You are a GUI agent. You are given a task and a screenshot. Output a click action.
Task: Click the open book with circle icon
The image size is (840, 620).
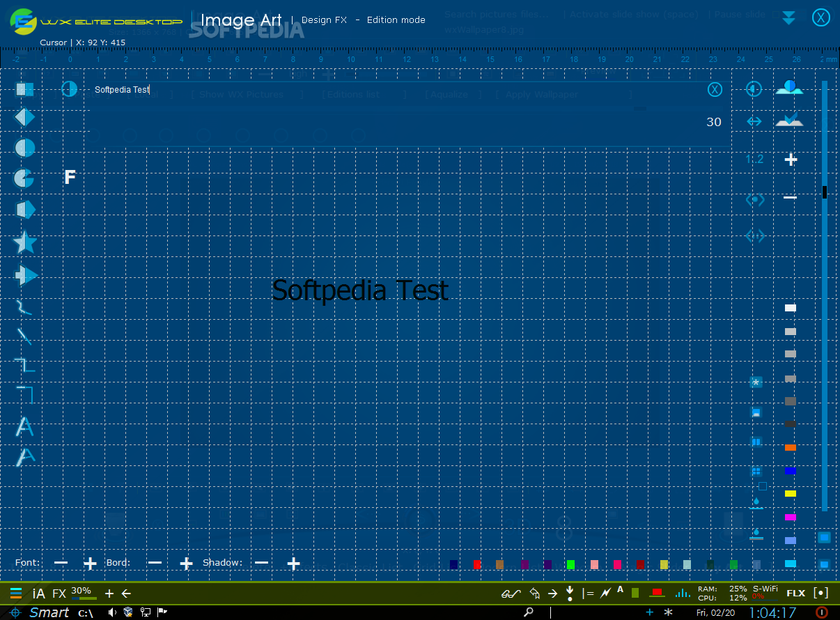click(789, 88)
